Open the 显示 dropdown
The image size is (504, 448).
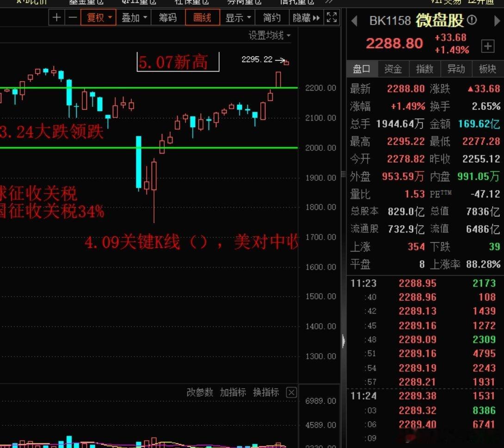pos(238,18)
